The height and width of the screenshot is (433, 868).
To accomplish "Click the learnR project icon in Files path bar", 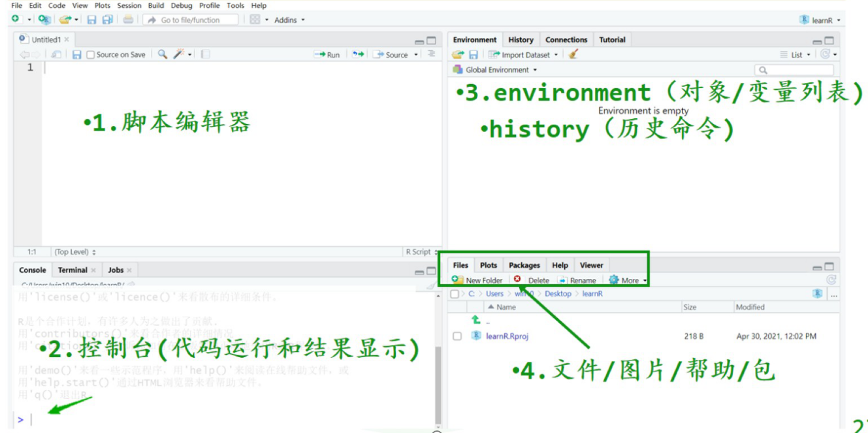I will click(818, 294).
